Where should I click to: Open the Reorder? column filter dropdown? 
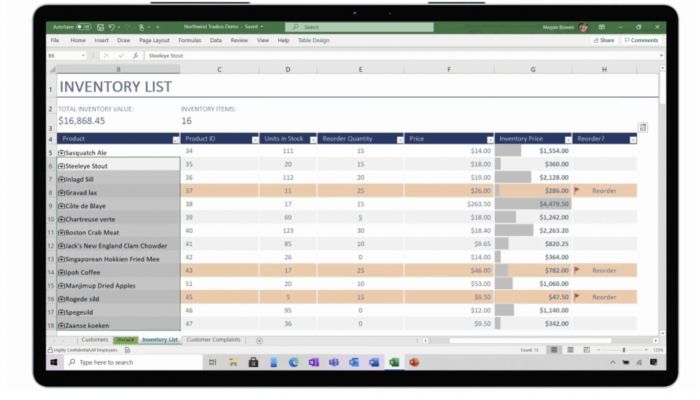pos(633,140)
